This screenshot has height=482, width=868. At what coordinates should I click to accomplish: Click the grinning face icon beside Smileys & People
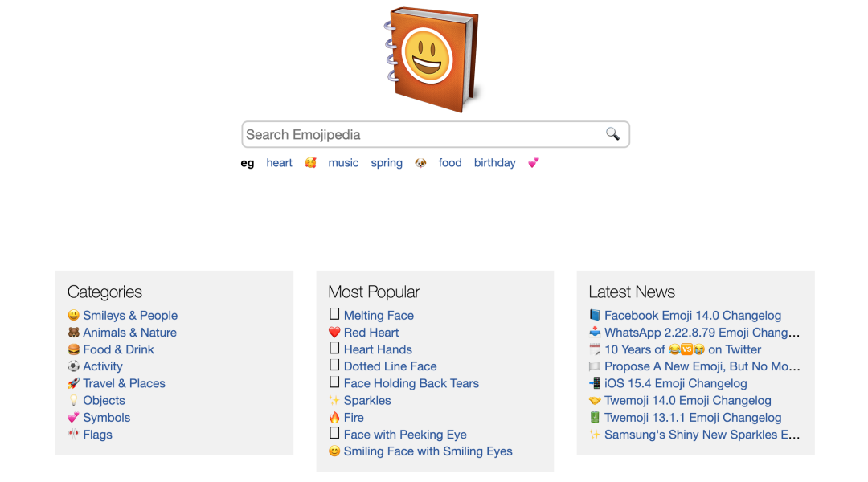point(74,316)
